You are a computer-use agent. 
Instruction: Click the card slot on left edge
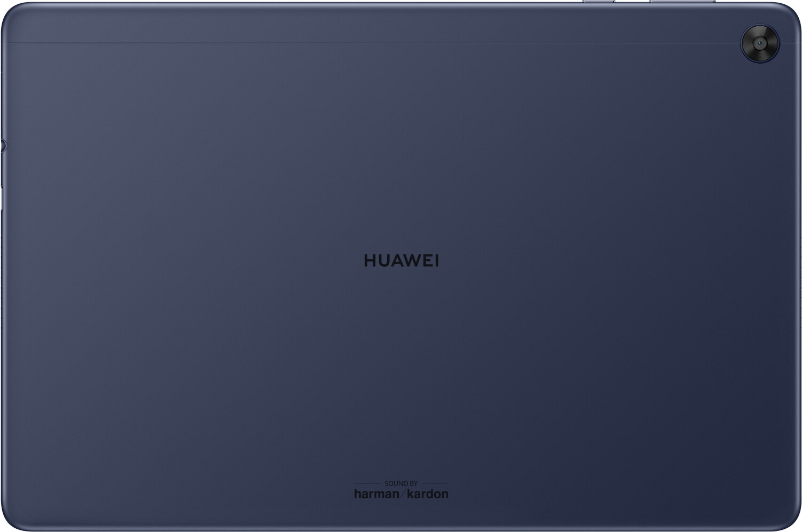(x=2, y=198)
